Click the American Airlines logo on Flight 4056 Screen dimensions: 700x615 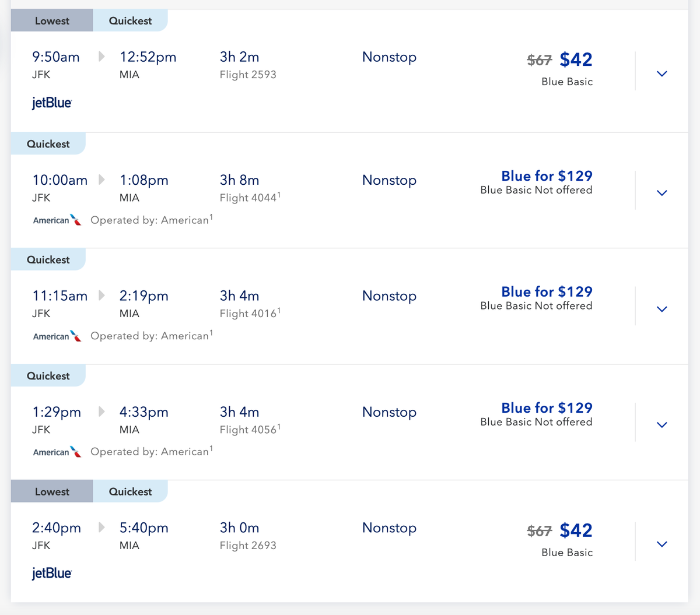[57, 452]
